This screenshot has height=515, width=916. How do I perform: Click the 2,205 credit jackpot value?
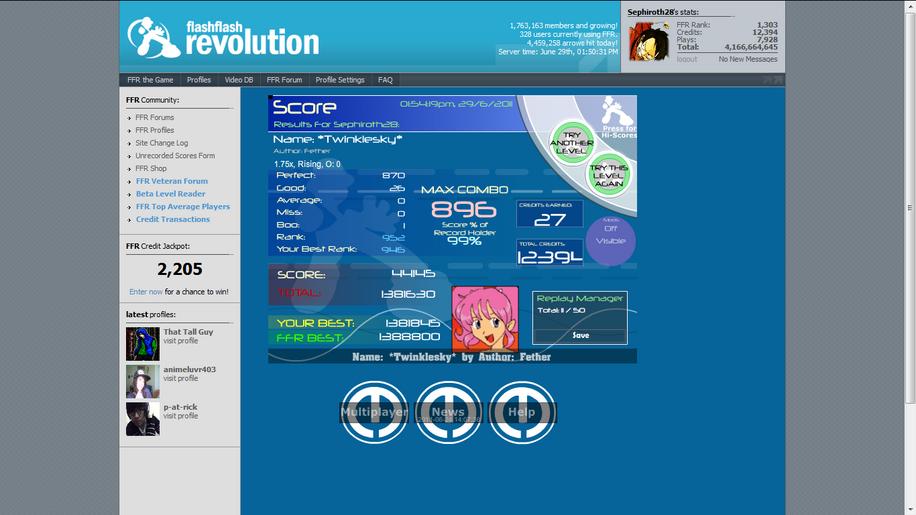[x=179, y=269]
